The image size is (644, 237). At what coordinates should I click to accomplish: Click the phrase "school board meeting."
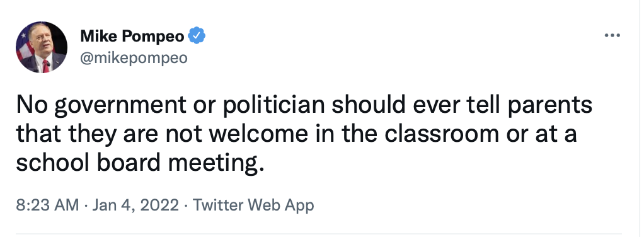[139, 163]
